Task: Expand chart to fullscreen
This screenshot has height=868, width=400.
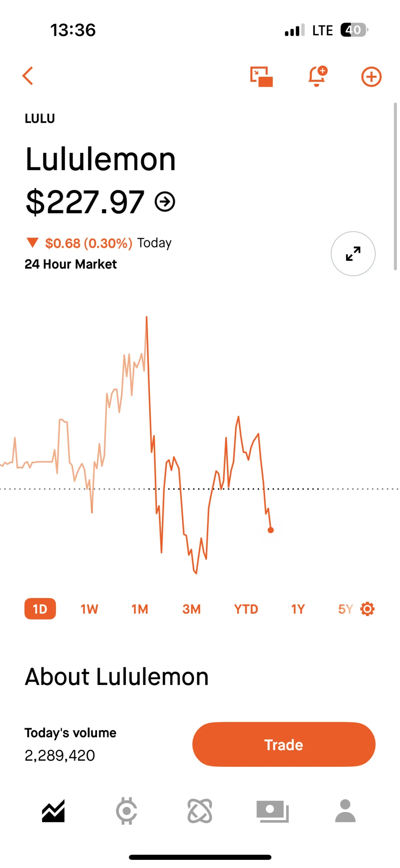Action: coord(353,254)
